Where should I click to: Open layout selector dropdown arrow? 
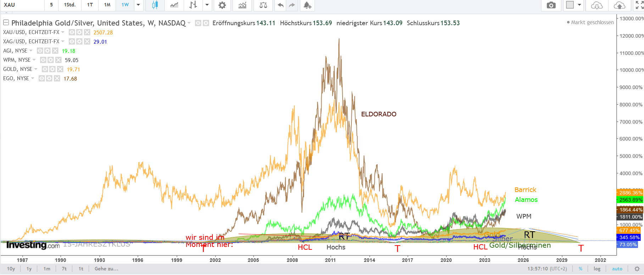click(579, 5)
